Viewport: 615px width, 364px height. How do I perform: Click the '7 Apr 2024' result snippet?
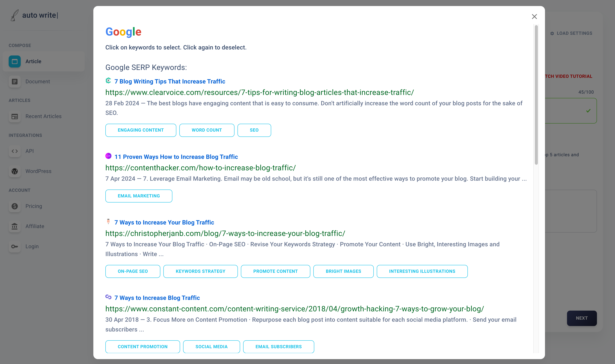click(316, 179)
